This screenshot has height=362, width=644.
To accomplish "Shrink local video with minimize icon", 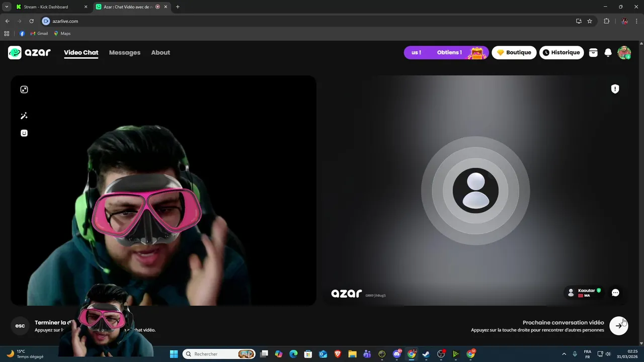I will (x=24, y=89).
